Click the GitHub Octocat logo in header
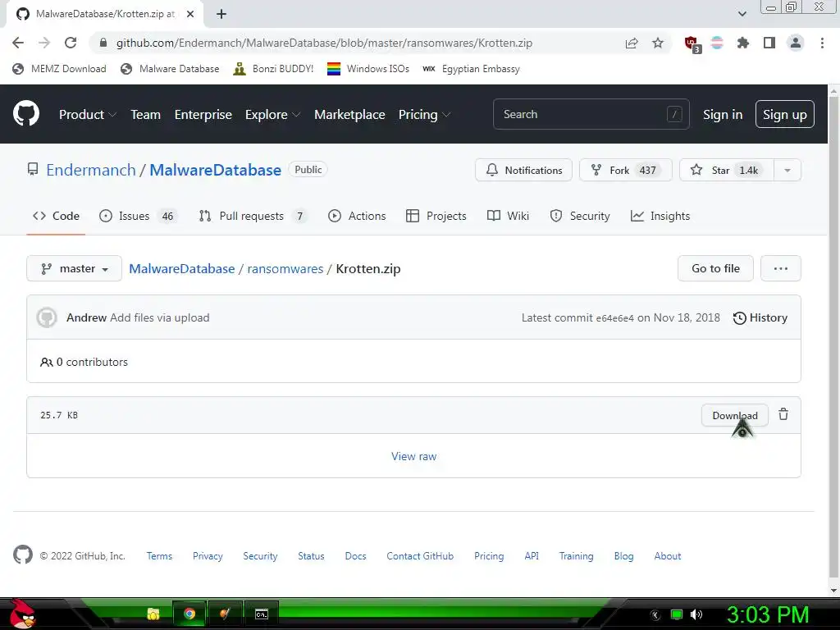This screenshot has width=840, height=630. [x=26, y=113]
